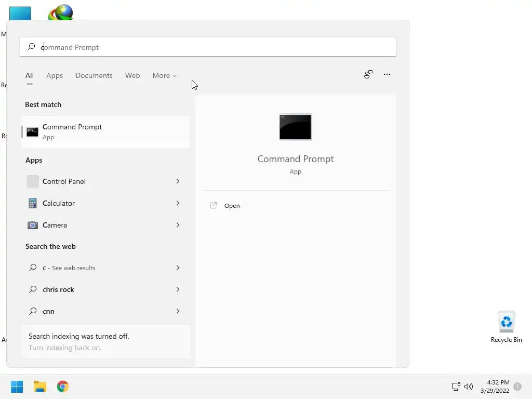Expand chevron for 'c - See web results'
Viewport: 532px width, 399px height.
point(178,268)
